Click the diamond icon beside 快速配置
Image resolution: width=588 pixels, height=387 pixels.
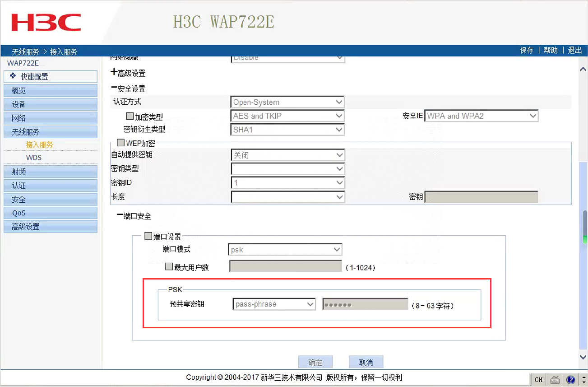pos(13,76)
